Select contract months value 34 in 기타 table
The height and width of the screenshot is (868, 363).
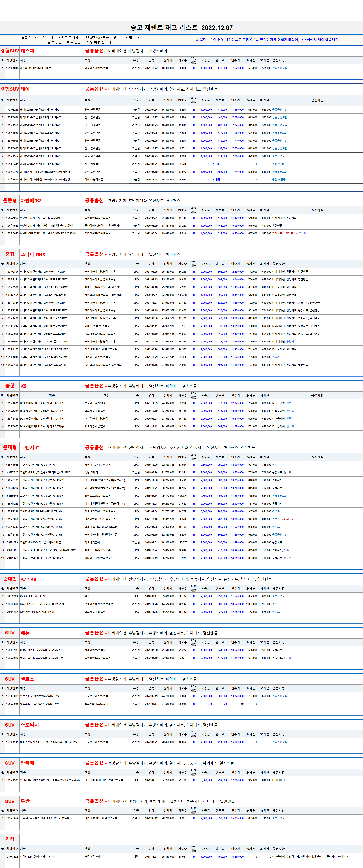[x=194, y=857]
